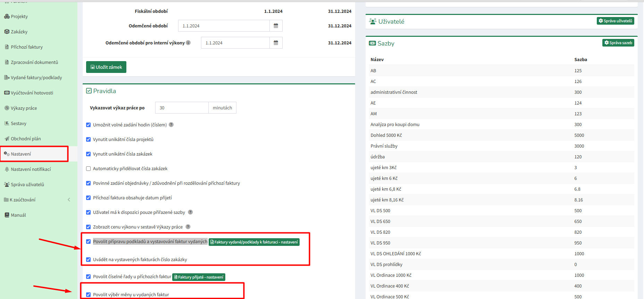Click the 'VL Ordinace 400 Kč' row
The height and width of the screenshot is (299, 644).
click(x=502, y=286)
